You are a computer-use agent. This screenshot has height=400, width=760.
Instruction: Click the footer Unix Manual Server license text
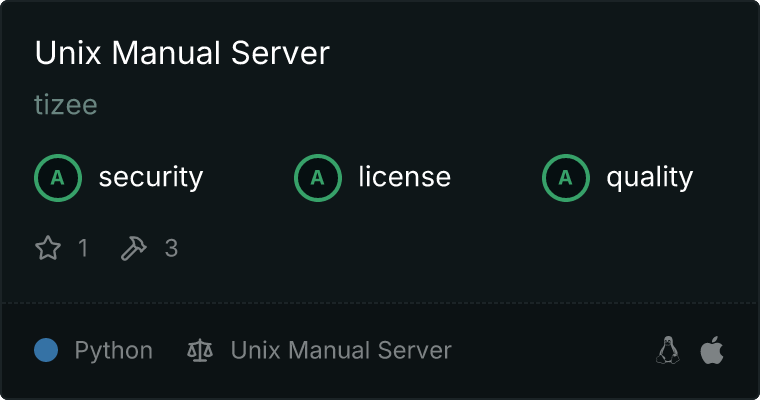point(341,351)
